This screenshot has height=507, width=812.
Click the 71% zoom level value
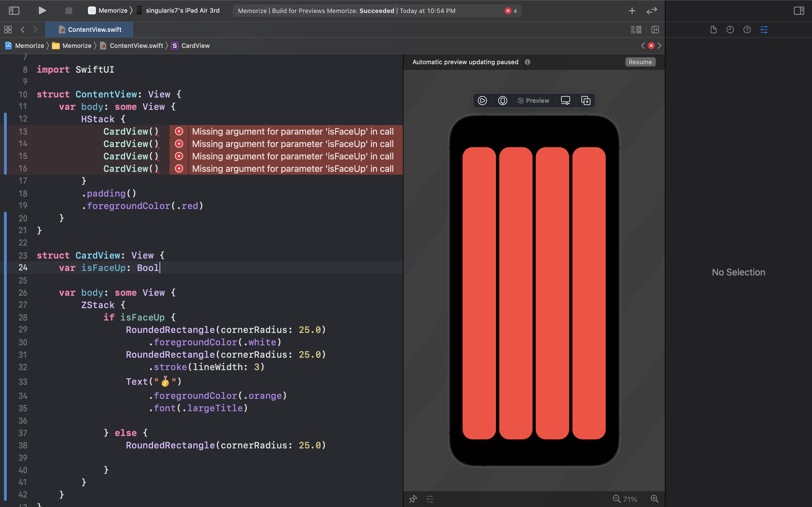coord(630,499)
